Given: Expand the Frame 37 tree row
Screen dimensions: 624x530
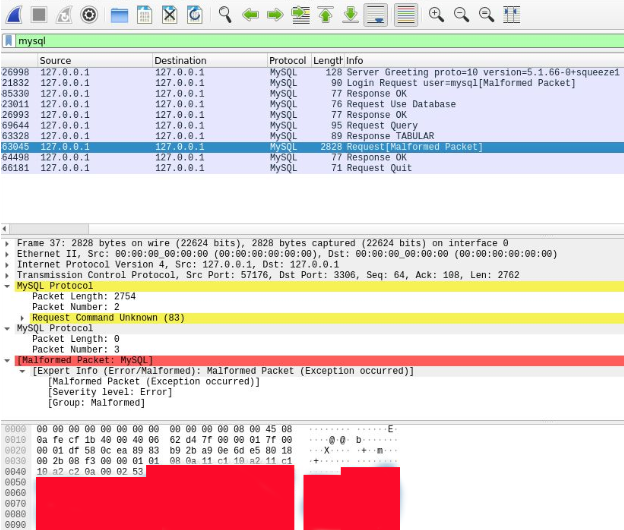Looking at the screenshot, I should [x=8, y=243].
